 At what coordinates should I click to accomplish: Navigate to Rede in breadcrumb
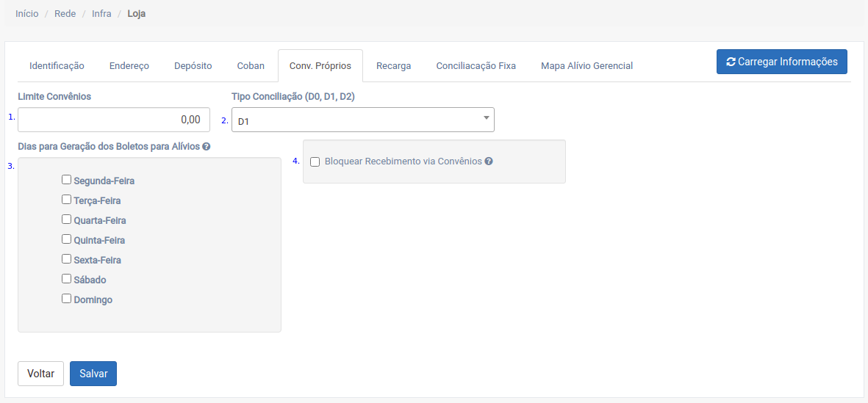(65, 14)
